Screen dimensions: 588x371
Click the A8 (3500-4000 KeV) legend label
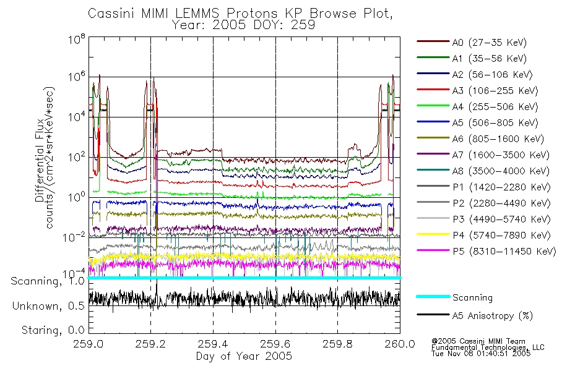click(x=501, y=171)
